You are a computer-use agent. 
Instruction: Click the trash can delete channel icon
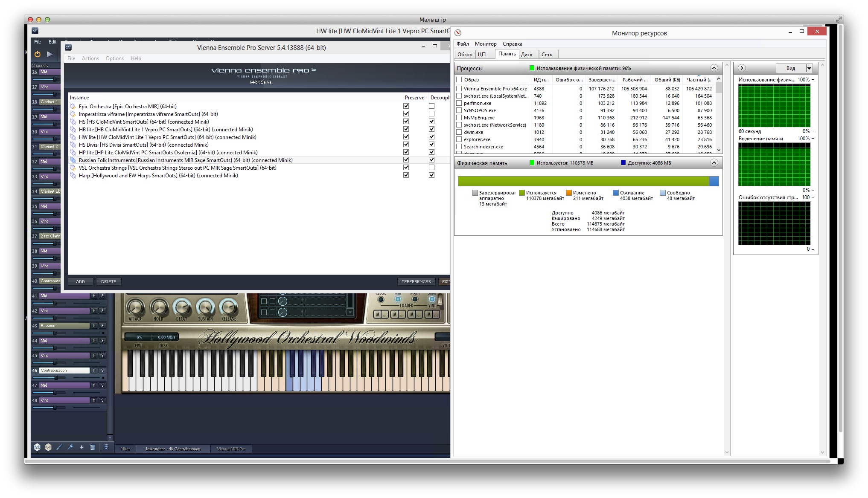coord(93,447)
